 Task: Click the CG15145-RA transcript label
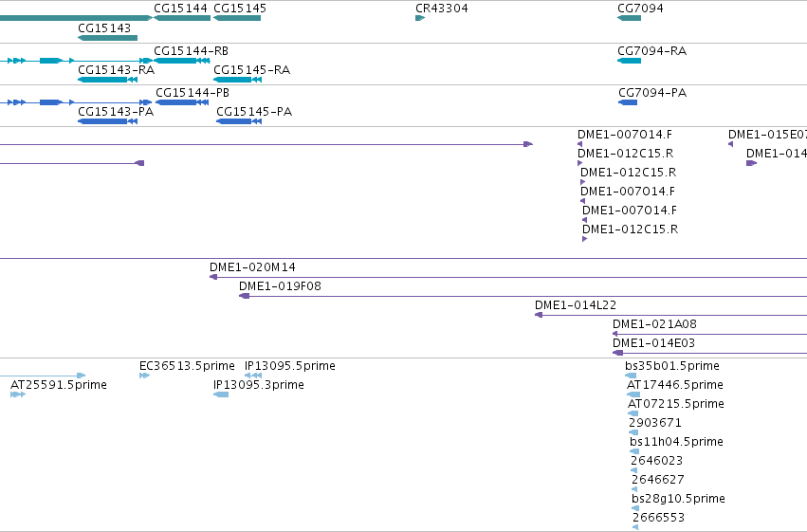251,70
